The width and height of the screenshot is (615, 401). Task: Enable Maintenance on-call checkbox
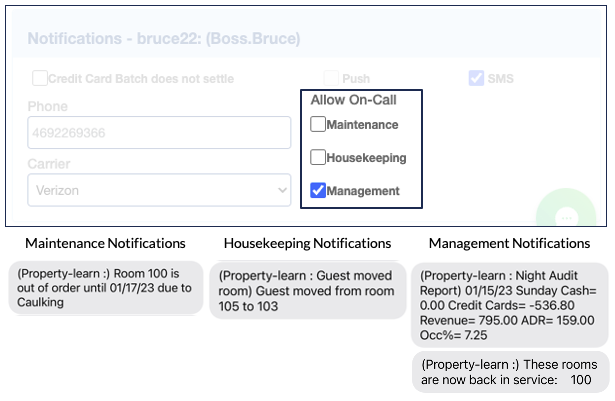pos(318,125)
